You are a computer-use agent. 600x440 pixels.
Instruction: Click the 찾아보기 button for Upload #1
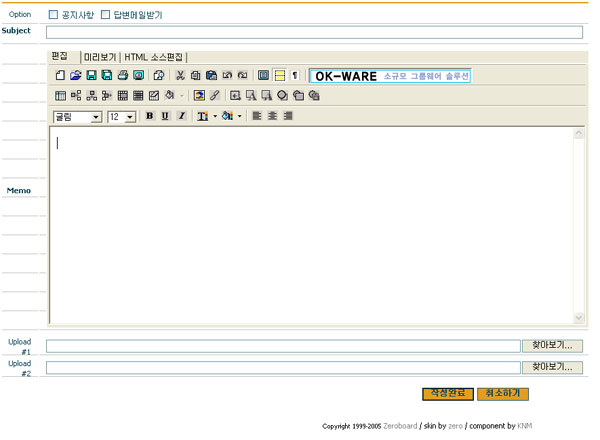(x=552, y=345)
